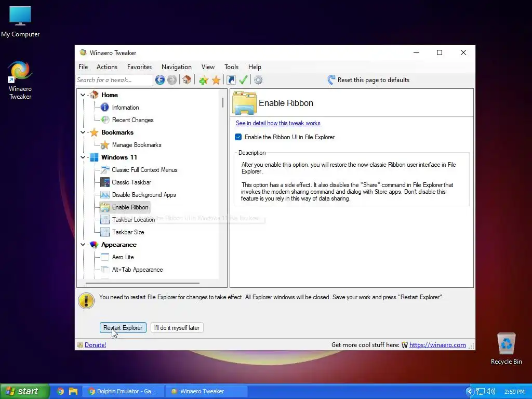Open the Help menu

255,67
